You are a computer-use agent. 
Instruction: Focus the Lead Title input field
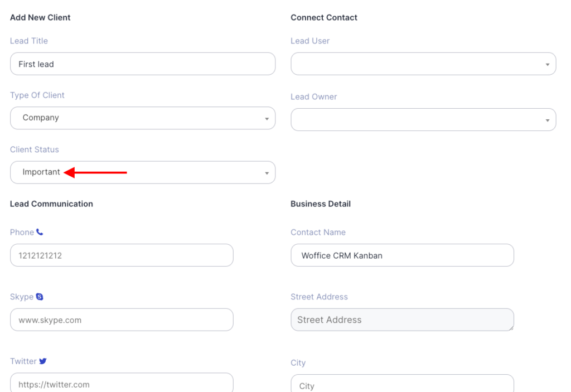point(142,64)
